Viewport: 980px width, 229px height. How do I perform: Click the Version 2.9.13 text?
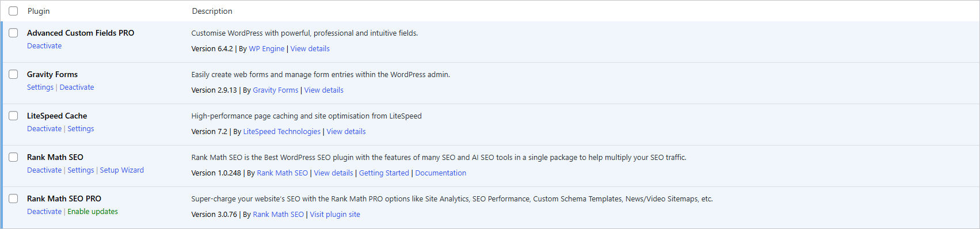(x=214, y=90)
